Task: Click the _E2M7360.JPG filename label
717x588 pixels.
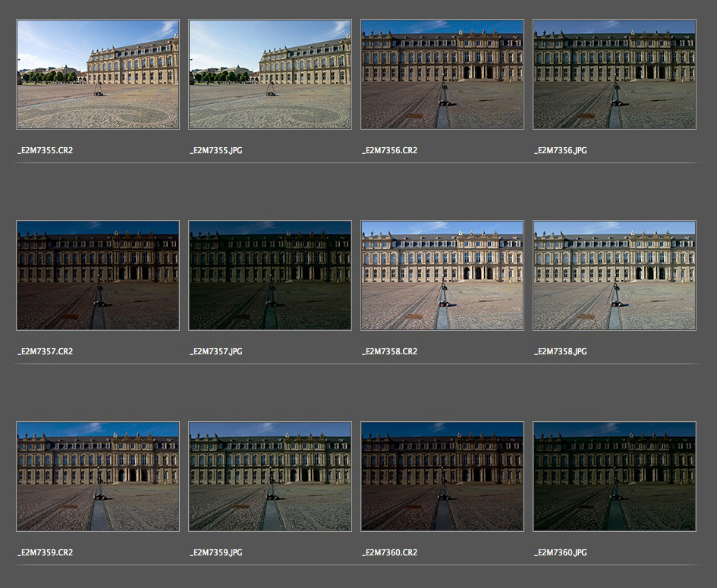Action: (561, 553)
